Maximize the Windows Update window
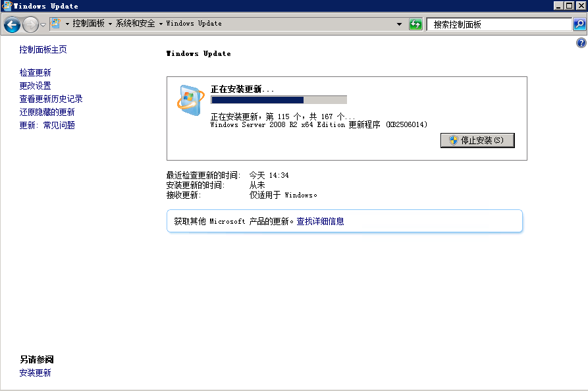The width and height of the screenshot is (588, 391). pos(569,6)
